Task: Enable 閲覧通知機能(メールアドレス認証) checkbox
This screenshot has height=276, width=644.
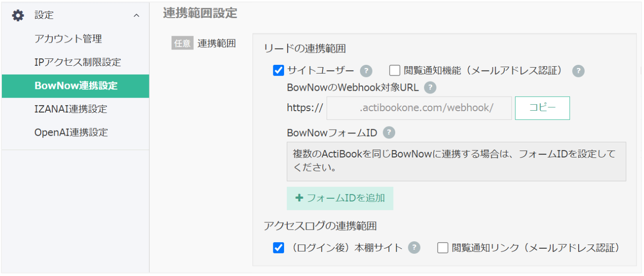Action: click(395, 70)
